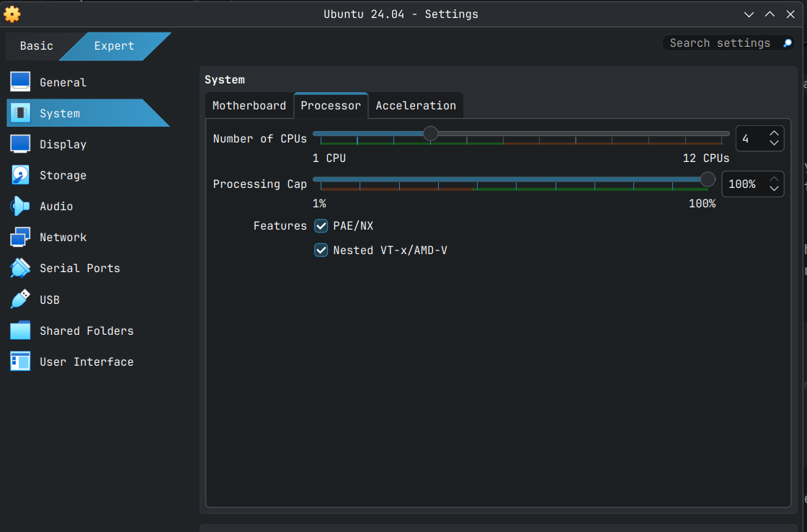Screen dimensions: 807x532
Task: Open the Acceleration tab
Action: tap(416, 106)
